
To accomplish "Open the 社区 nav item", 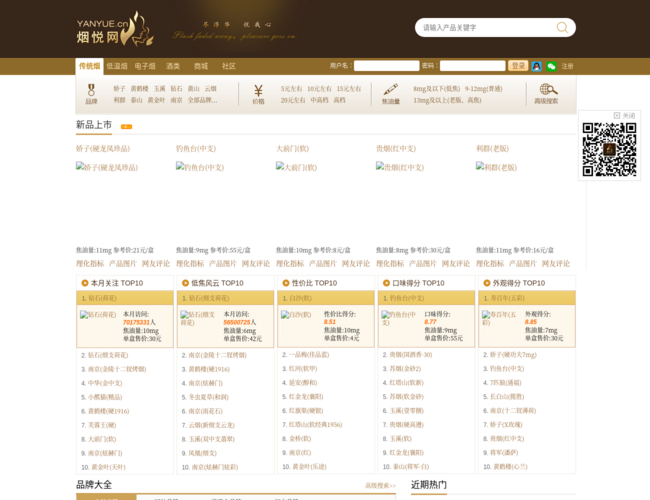I will [229, 66].
